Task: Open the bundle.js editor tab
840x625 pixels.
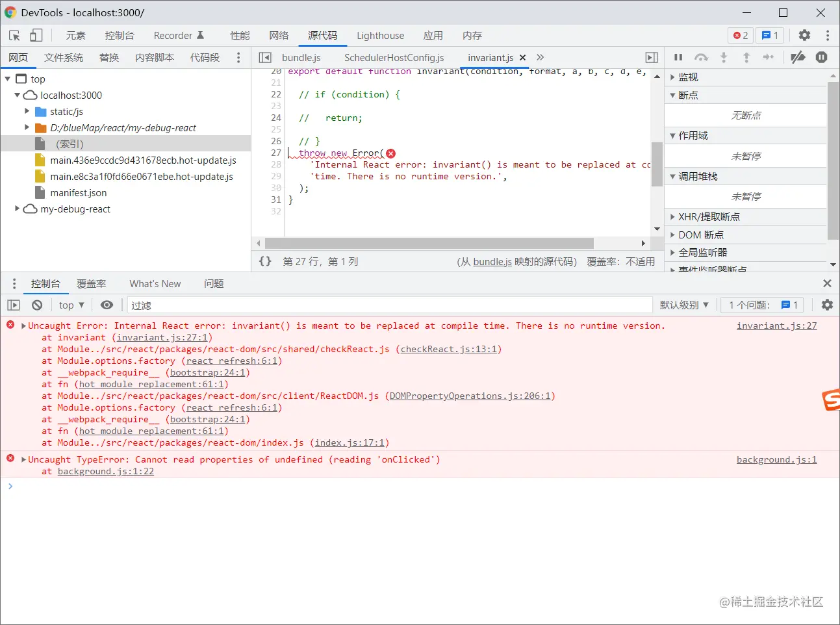Action: click(301, 58)
